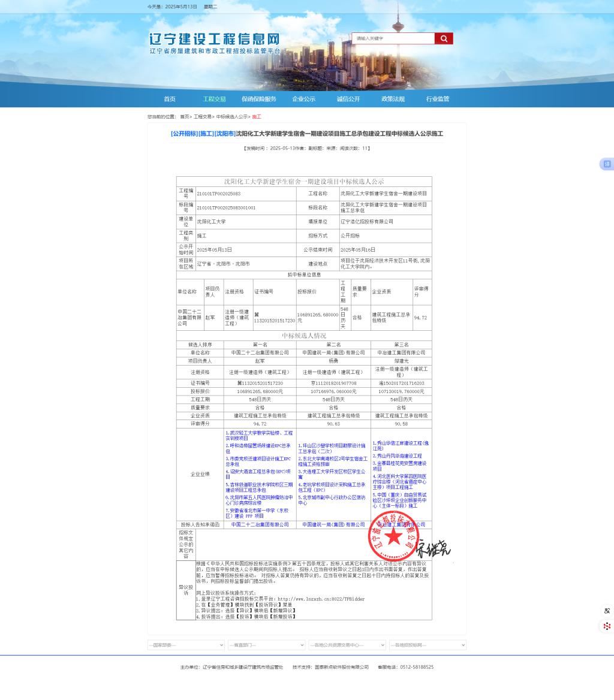Screen dimensions: 614x700
Task: Click the red search magnifier button
Action: [444, 38]
